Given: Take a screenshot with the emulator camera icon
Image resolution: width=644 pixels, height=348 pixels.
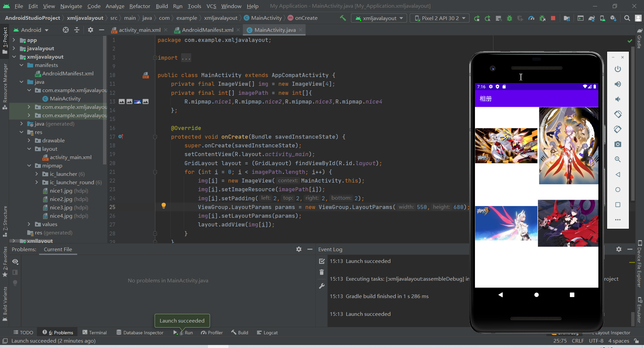Looking at the screenshot, I should point(618,144).
